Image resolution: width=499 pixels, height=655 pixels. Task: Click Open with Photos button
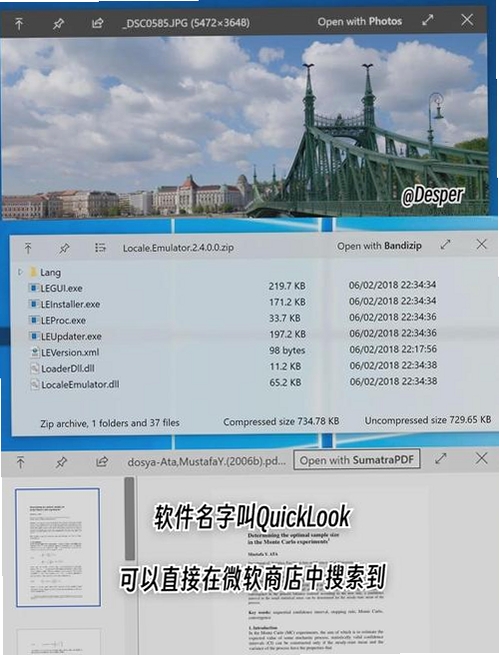[x=360, y=21]
